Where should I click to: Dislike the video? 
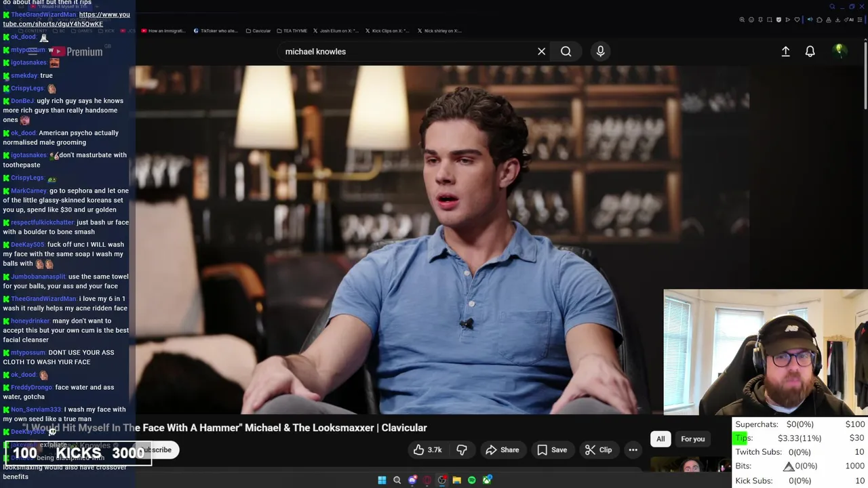point(462,450)
